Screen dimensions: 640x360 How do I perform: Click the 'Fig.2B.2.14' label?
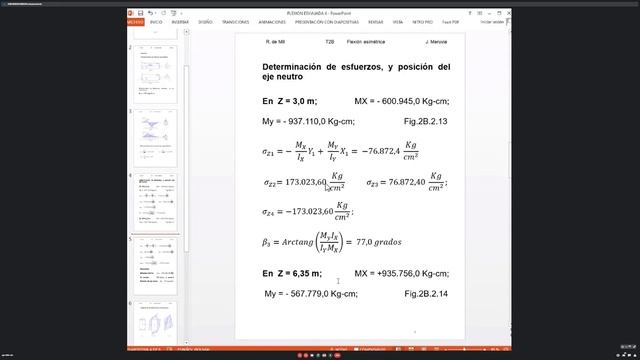pyautogui.click(x=426, y=294)
